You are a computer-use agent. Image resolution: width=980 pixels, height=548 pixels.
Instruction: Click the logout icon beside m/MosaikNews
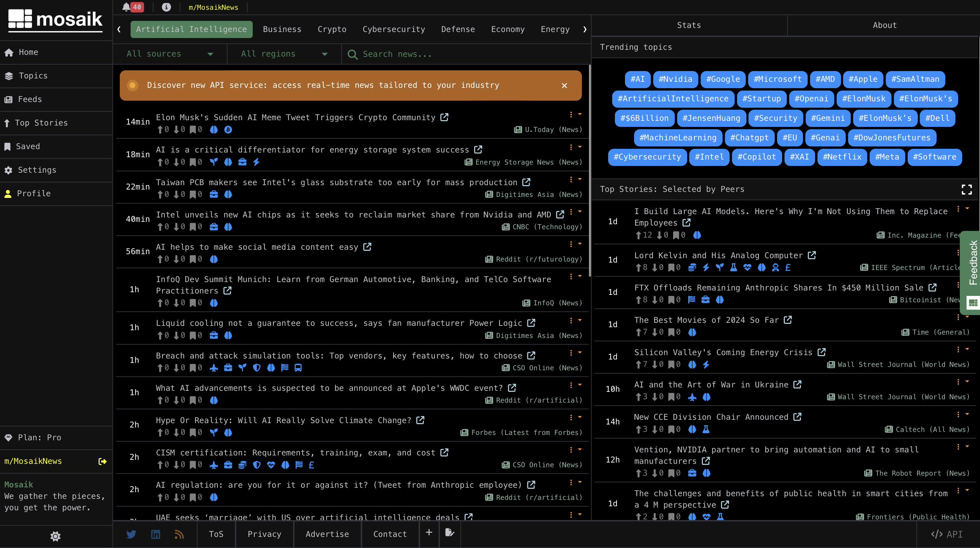[x=102, y=461]
